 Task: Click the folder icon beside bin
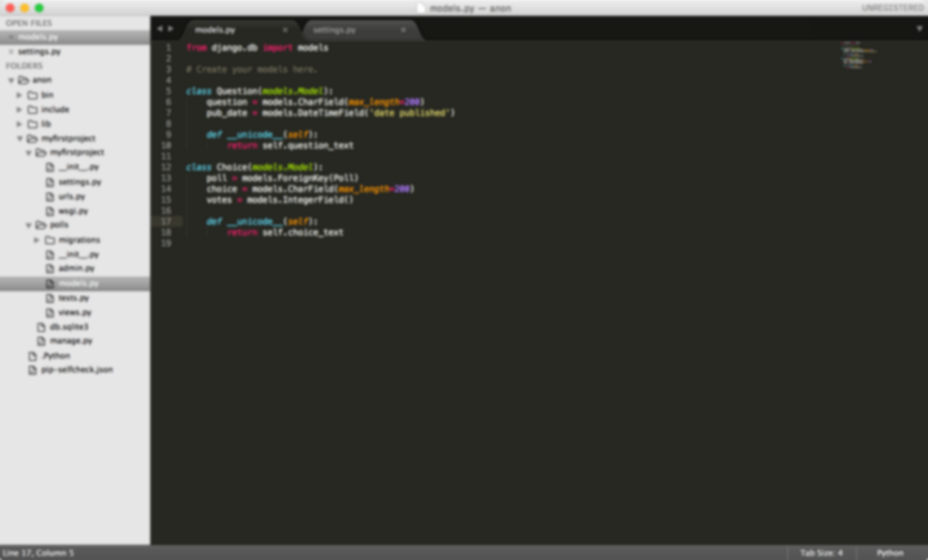coord(32,95)
